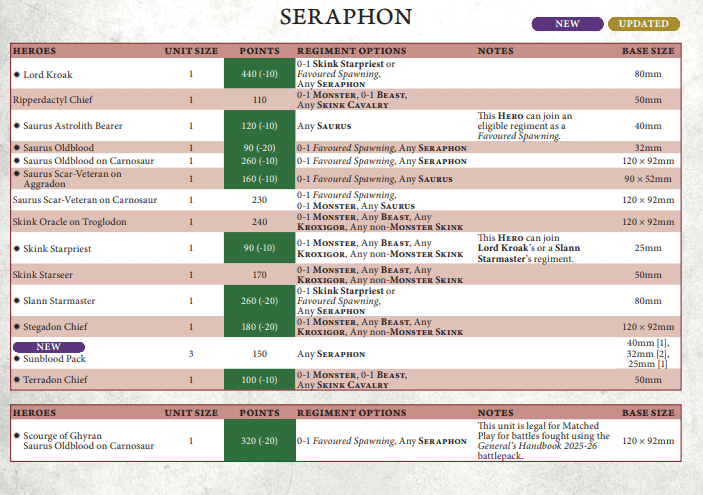Image resolution: width=703 pixels, height=495 pixels.
Task: Click the green 260 (-20) points cell
Action: (260, 300)
